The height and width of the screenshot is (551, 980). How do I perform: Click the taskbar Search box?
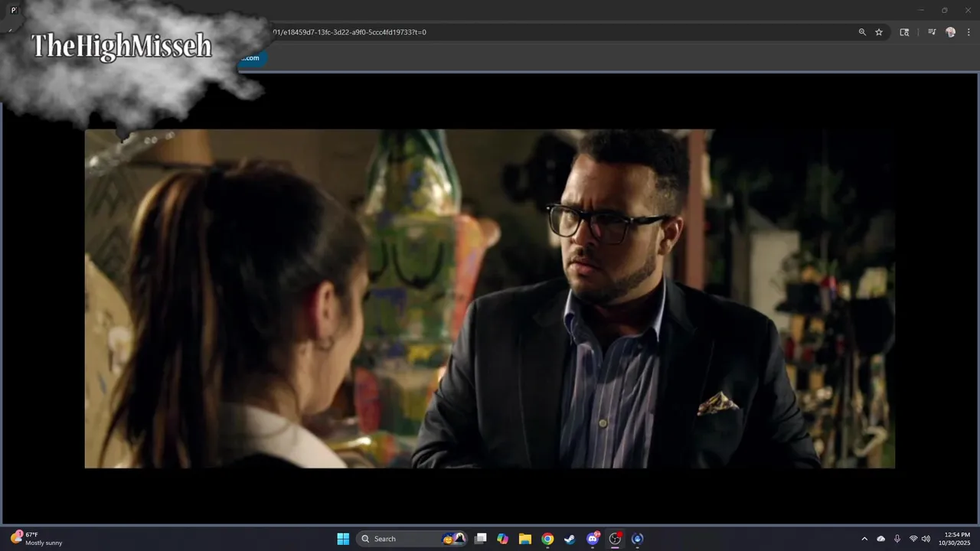click(412, 539)
